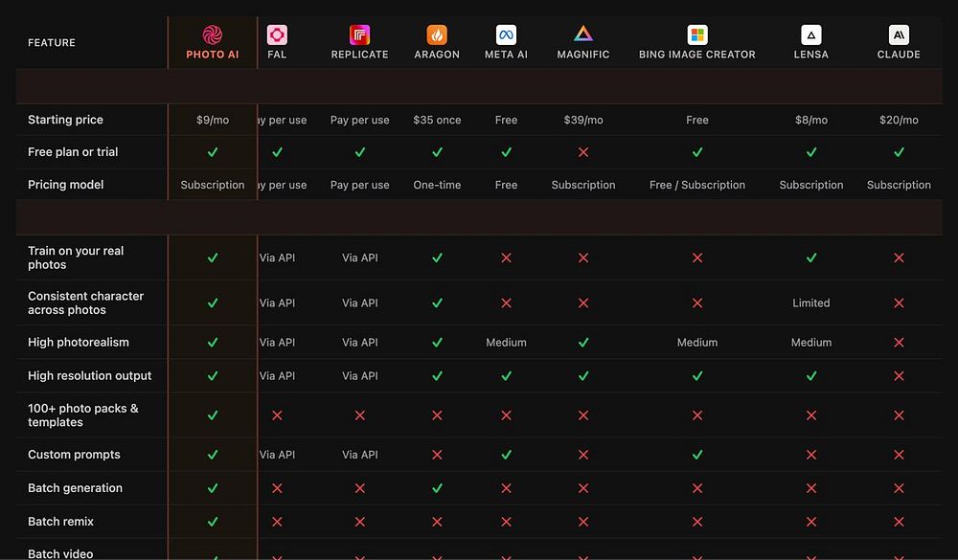Image resolution: width=958 pixels, height=560 pixels.
Task: Click the BING IMAGE CREATOR header label
Action: (x=697, y=55)
